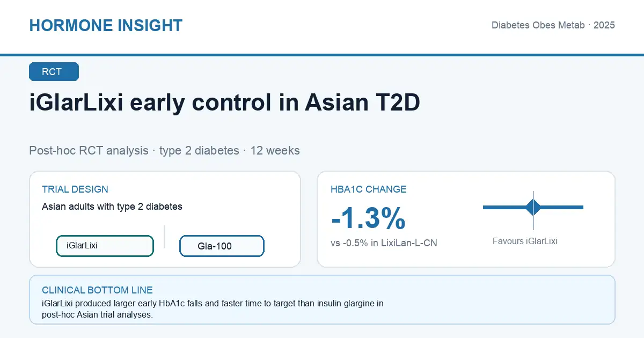Click the blue header divider line

[x=322, y=55]
